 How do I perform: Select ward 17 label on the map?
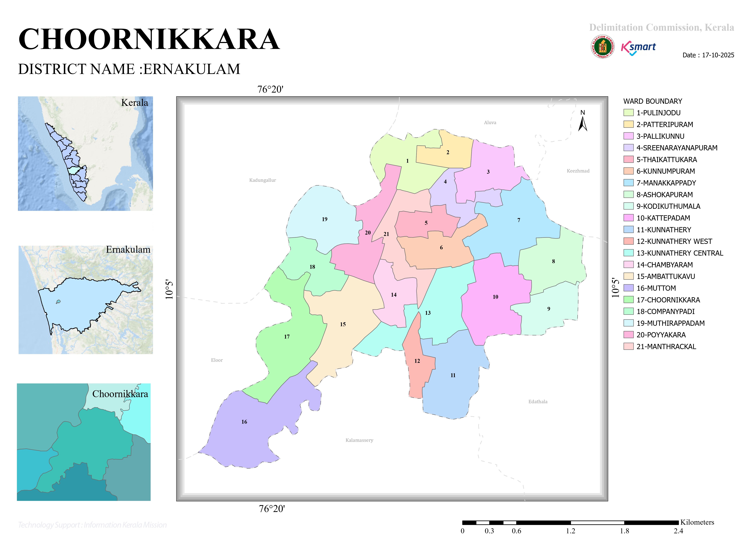pyautogui.click(x=287, y=337)
